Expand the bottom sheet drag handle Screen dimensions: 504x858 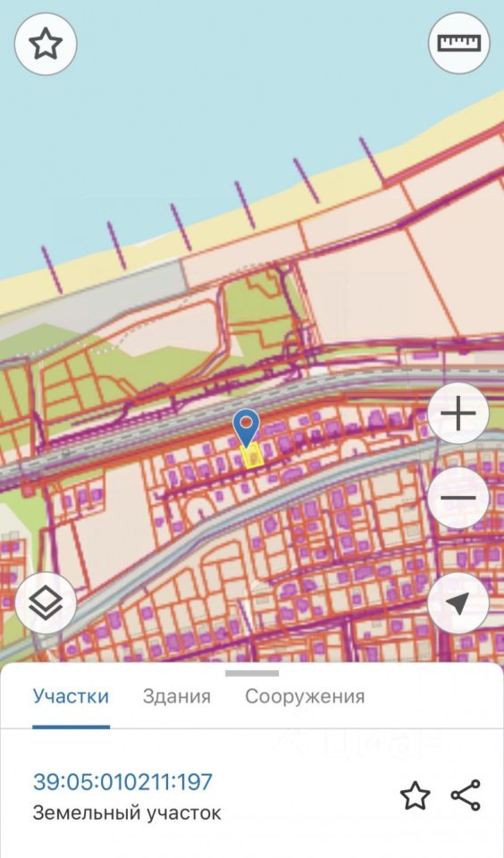click(252, 673)
